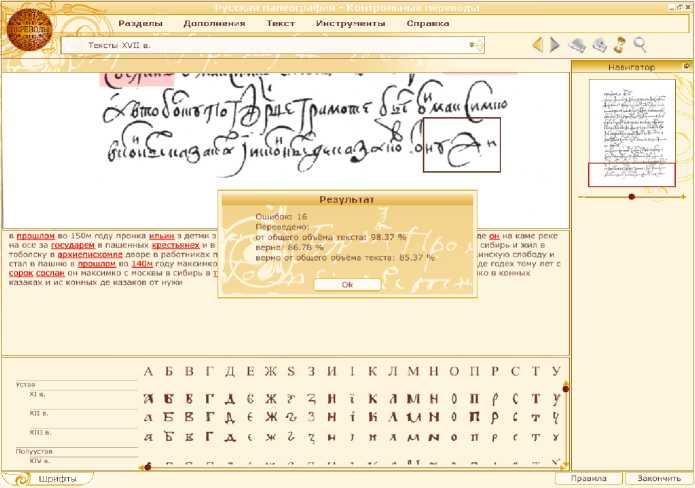Click the red word государем in the transcription
This screenshot has width=695, height=488.
73,245
